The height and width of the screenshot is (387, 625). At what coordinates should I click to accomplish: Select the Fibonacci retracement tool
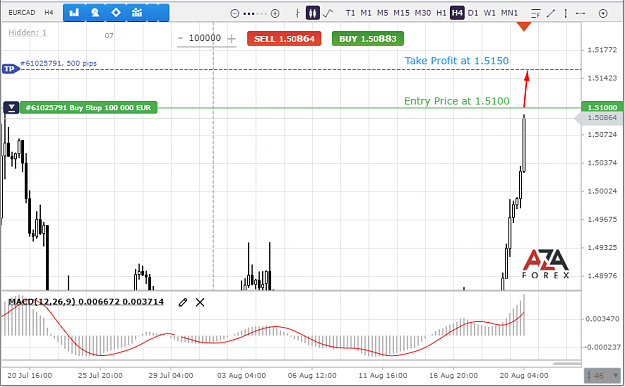pos(536,13)
